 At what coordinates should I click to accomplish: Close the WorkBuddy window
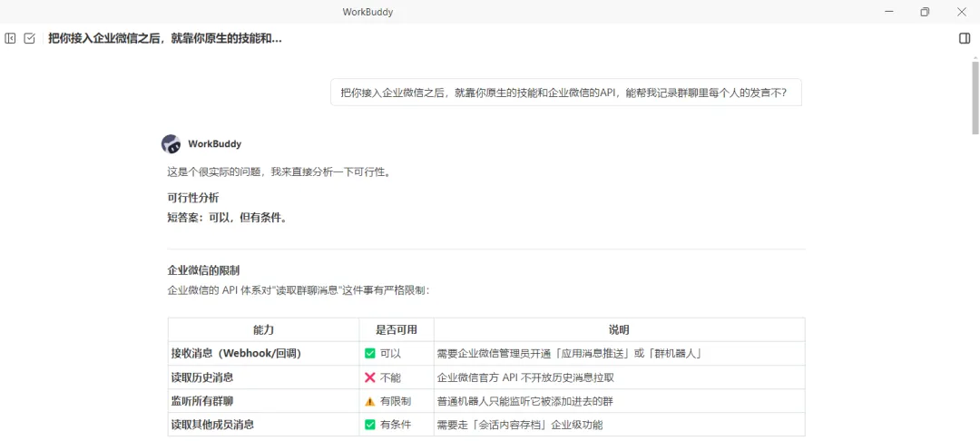(962, 11)
